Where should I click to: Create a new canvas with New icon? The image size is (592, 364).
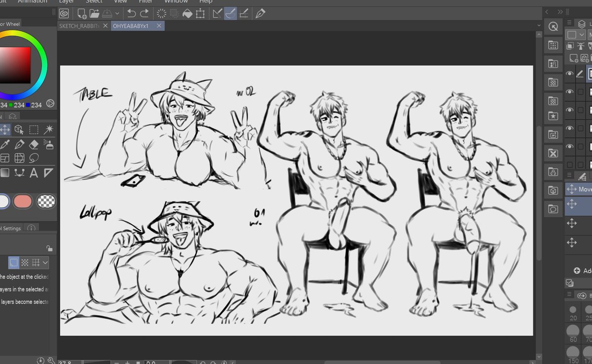tap(81, 13)
